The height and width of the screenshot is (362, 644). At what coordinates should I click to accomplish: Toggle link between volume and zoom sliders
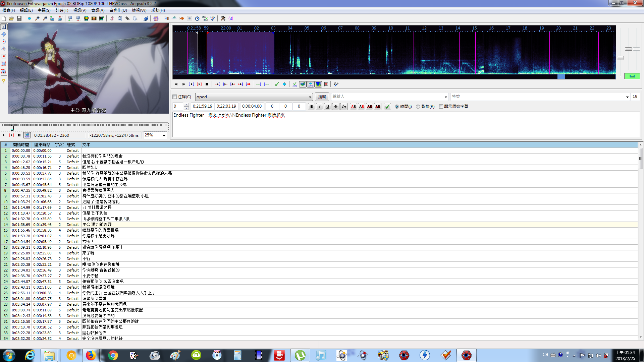pyautogui.click(x=632, y=76)
